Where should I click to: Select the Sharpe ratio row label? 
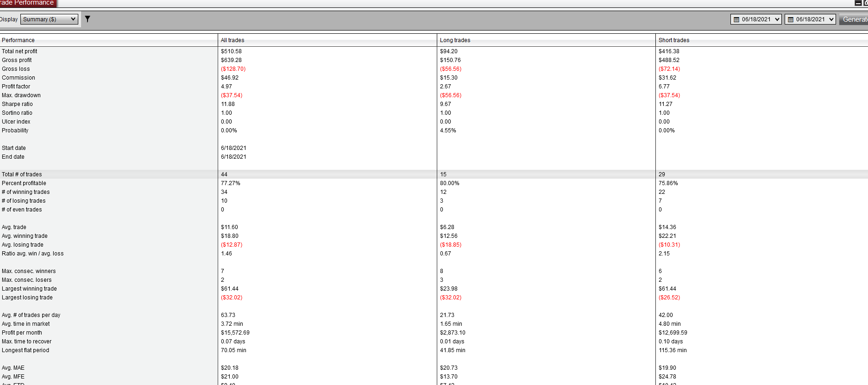[17, 104]
